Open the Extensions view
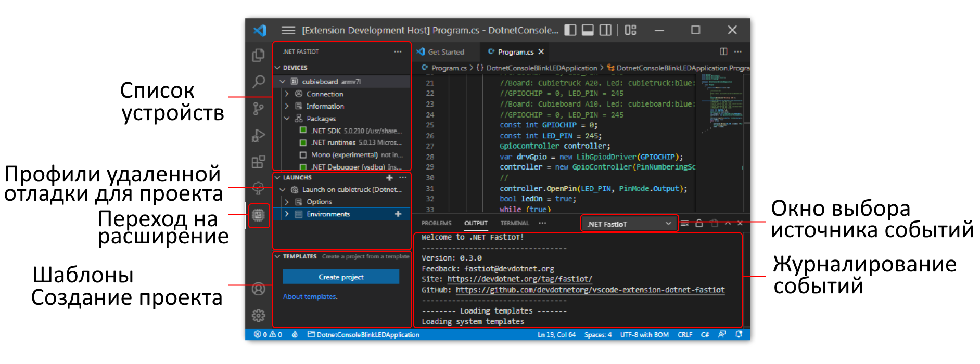The width and height of the screenshot is (980, 364). (258, 162)
